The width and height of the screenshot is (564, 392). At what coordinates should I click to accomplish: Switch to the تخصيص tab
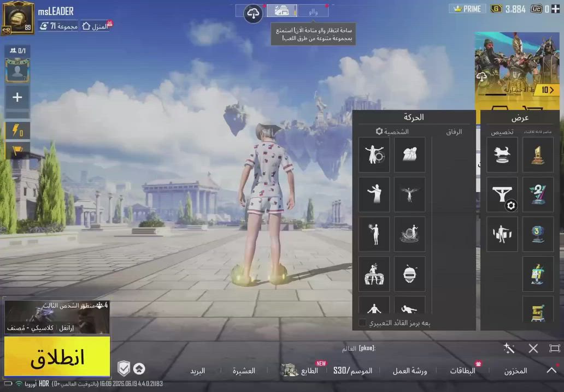(502, 132)
